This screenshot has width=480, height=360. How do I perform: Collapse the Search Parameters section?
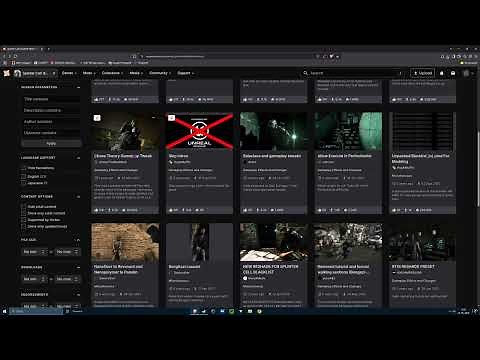tap(78, 87)
